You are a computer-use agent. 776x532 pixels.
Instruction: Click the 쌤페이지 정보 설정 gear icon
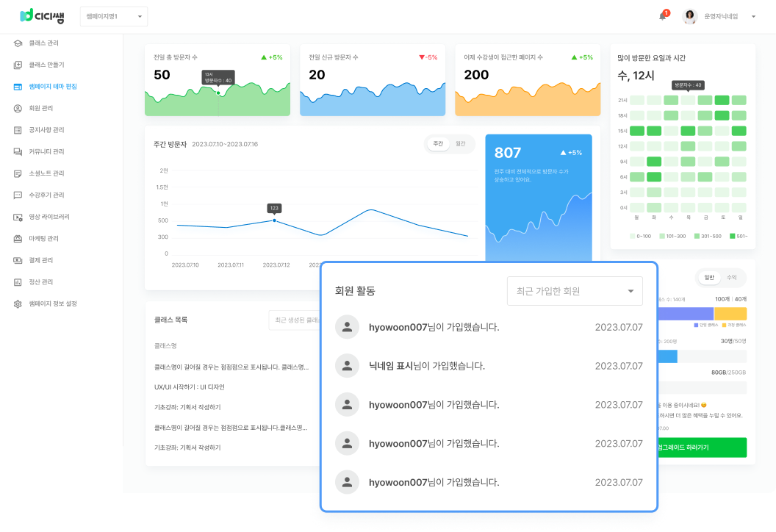click(x=18, y=303)
